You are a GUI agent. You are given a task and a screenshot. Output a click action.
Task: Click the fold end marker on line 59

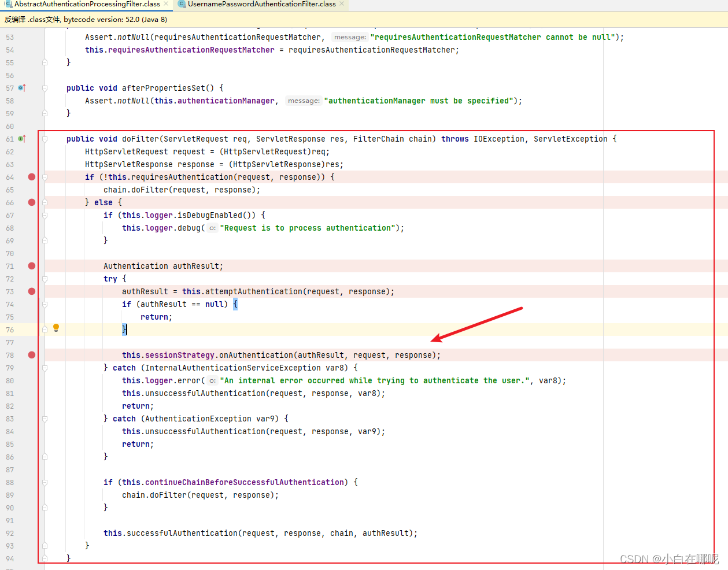pyautogui.click(x=45, y=113)
